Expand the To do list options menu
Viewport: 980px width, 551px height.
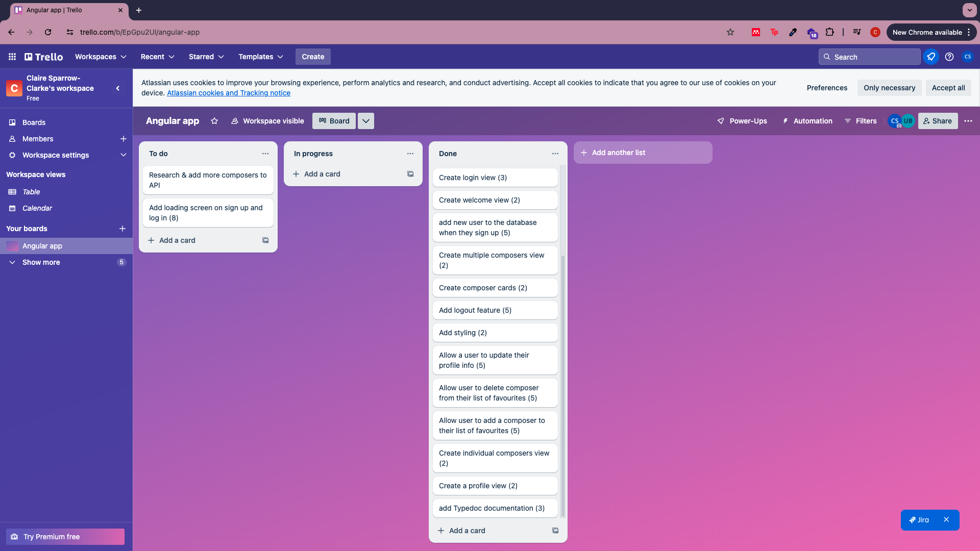(265, 154)
